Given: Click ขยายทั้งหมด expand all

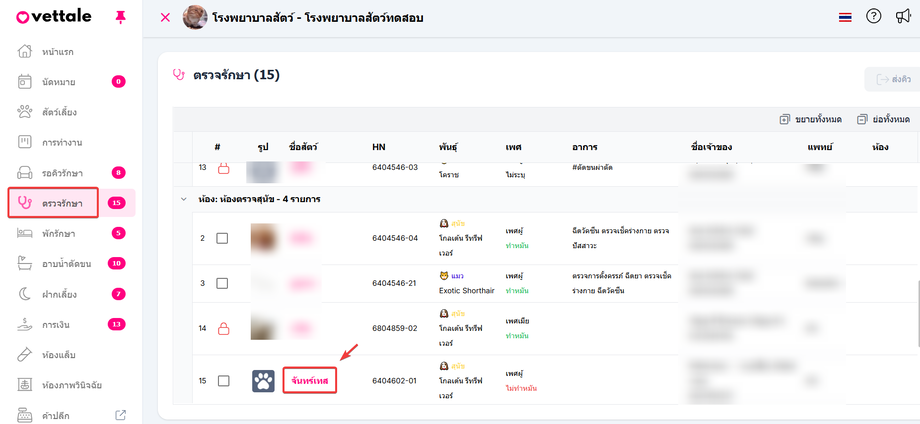Looking at the screenshot, I should (810, 120).
